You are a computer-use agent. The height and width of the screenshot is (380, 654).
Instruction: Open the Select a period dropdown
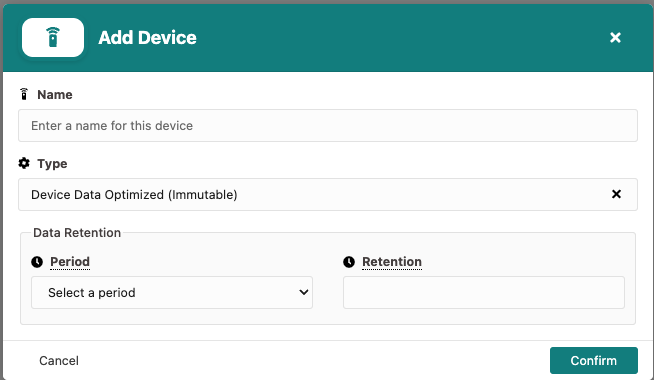pos(172,292)
